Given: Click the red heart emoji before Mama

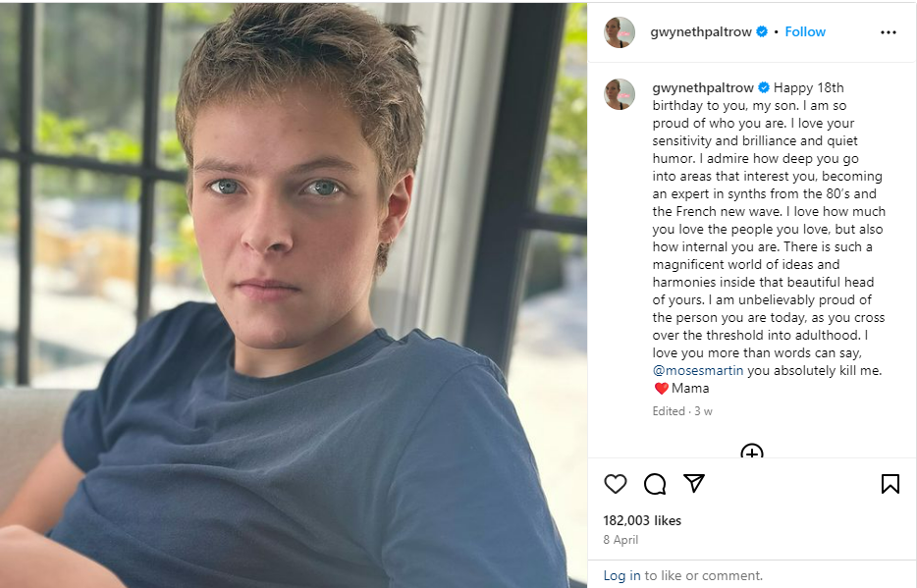Looking at the screenshot, I should (x=661, y=389).
